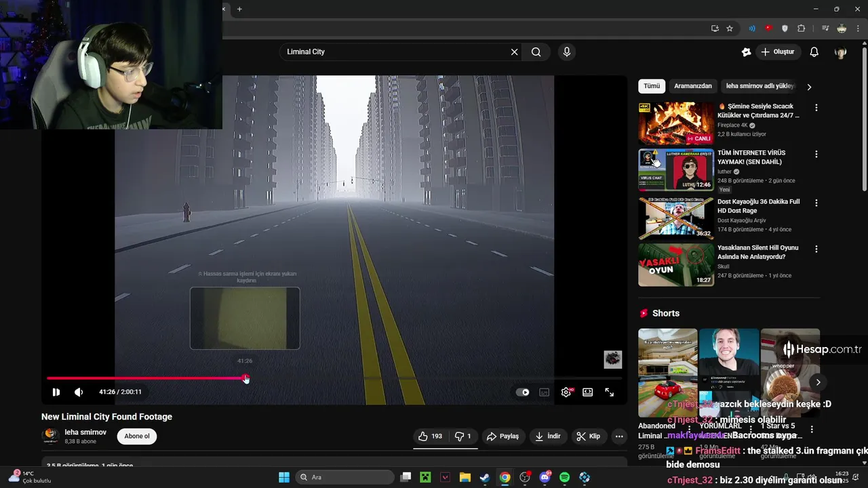Click the magnifier search button
The width and height of the screenshot is (868, 488).
pyautogui.click(x=536, y=52)
